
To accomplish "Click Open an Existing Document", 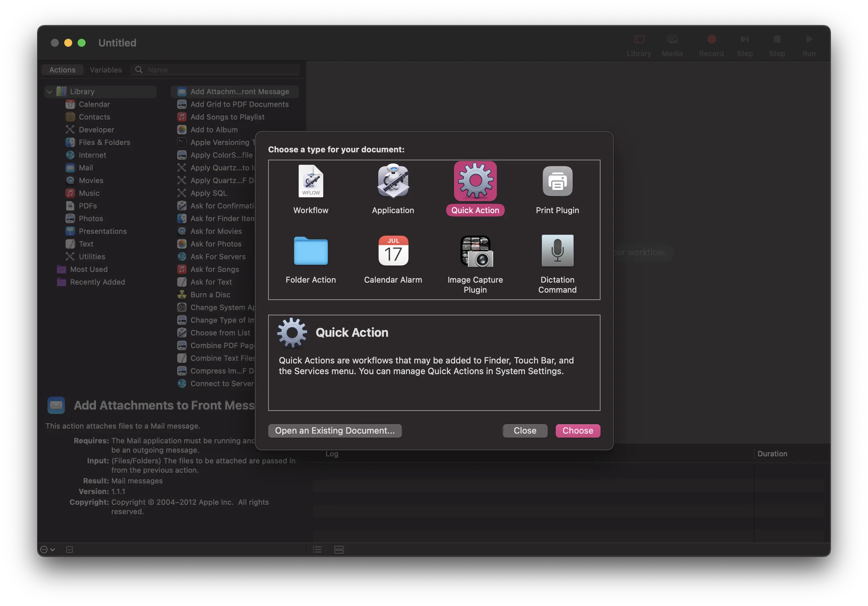I will pyautogui.click(x=334, y=431).
